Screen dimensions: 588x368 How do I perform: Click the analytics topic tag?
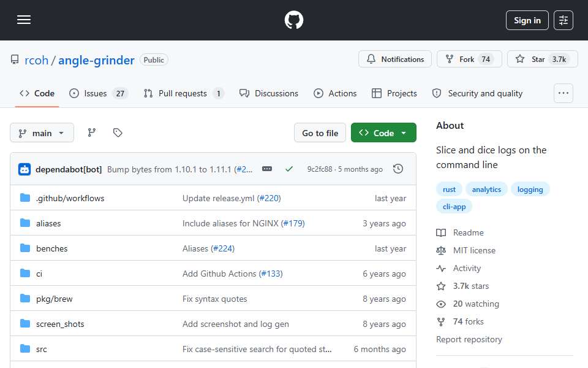(486, 190)
